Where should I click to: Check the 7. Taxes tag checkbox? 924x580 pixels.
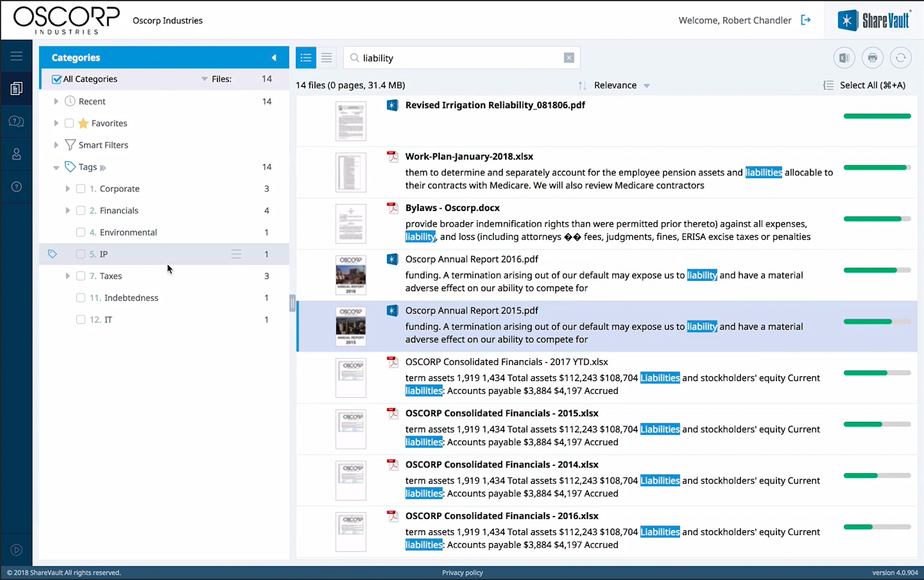pyautogui.click(x=81, y=276)
